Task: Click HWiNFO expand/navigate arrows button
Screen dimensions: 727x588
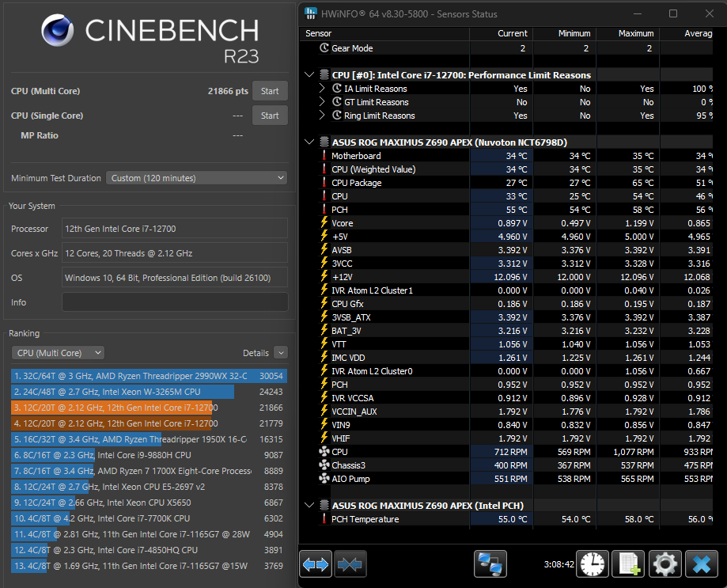Action: pyautogui.click(x=316, y=564)
